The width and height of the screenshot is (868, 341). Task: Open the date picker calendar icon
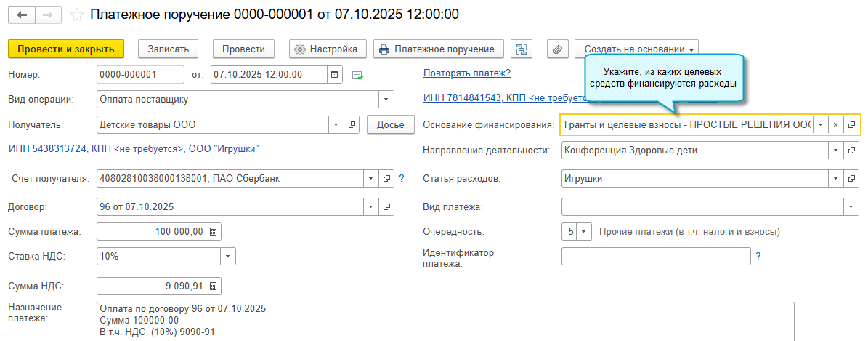334,74
